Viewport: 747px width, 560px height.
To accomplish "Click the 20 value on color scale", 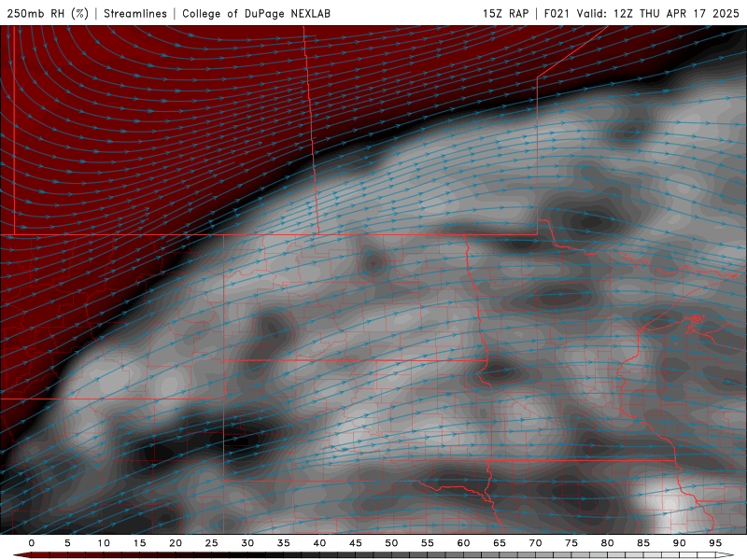I will tap(176, 543).
